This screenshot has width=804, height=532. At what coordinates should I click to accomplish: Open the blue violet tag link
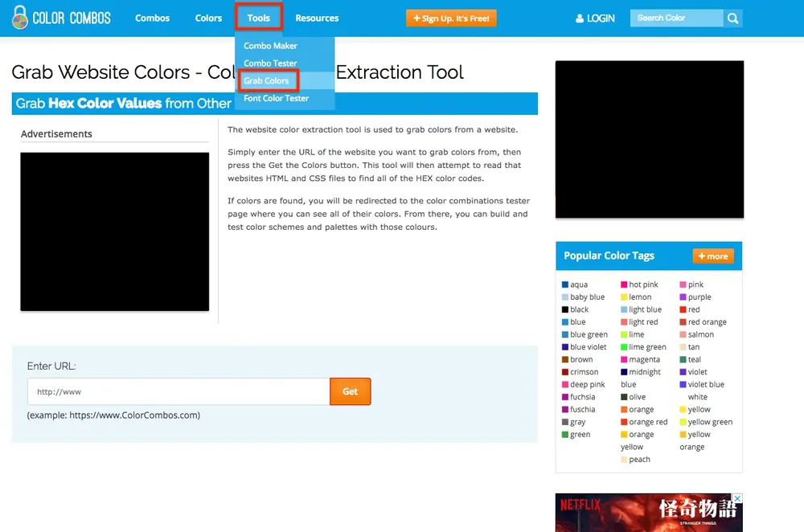(x=589, y=347)
